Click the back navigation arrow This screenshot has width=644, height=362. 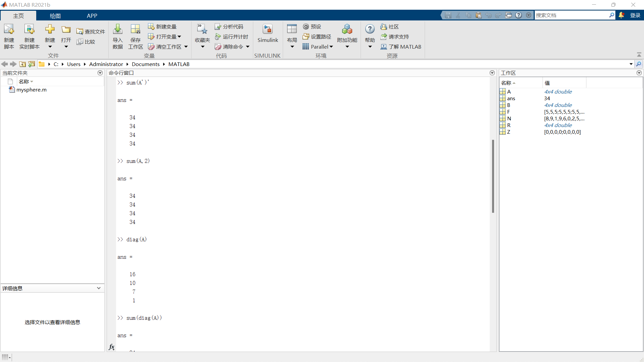point(4,64)
